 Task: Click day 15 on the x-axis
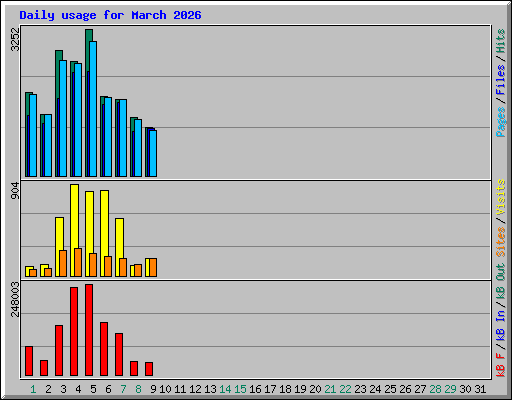pos(240,389)
